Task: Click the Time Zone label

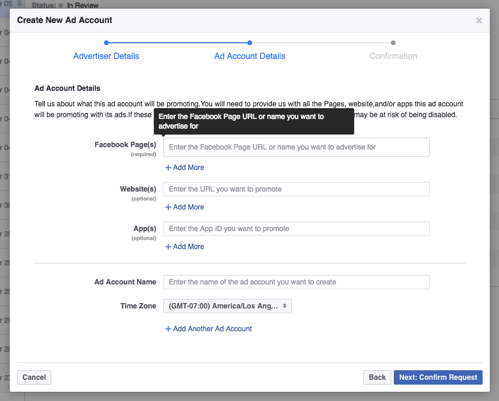Action: pyautogui.click(x=138, y=306)
